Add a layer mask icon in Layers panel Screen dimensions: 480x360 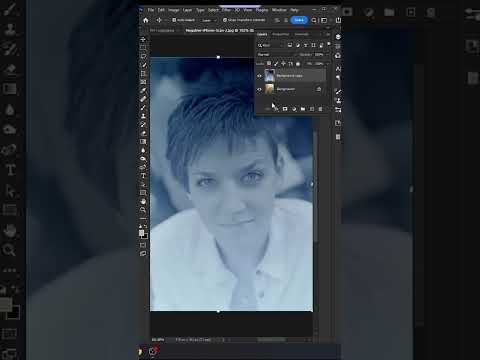pyautogui.click(x=285, y=109)
